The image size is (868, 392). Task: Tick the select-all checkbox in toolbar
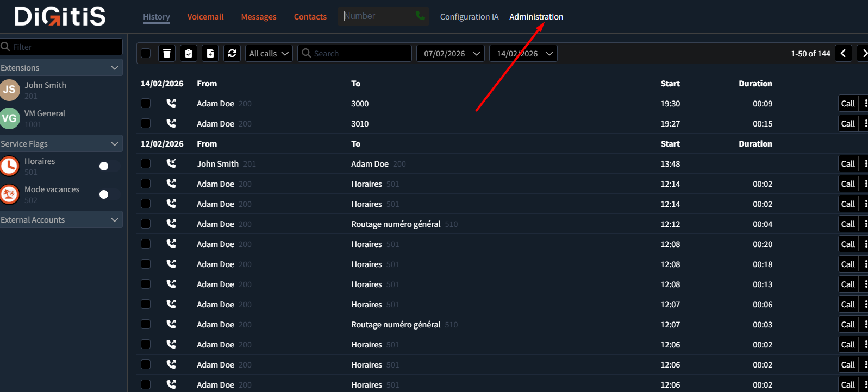[146, 53]
